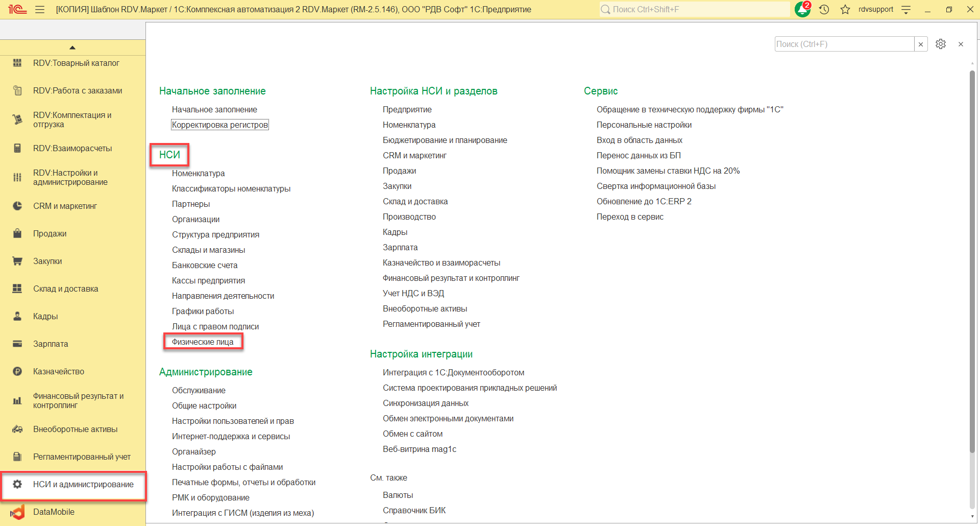The image size is (980, 526).
Task: Open Печатные формы, отчеты и обработки
Action: click(243, 482)
